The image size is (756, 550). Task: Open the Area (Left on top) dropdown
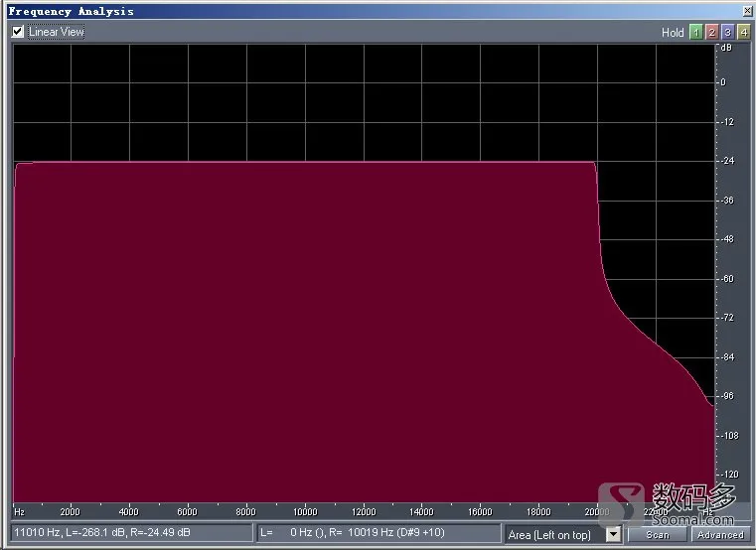(x=613, y=534)
